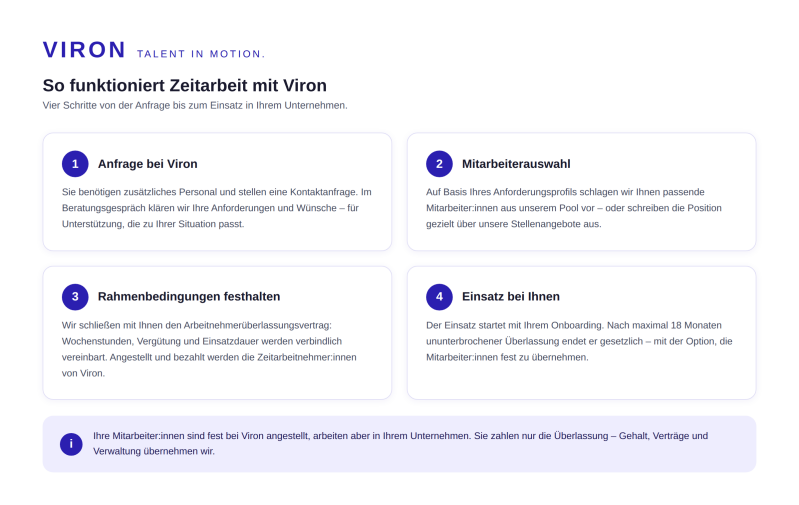Click the step 4 number badge
799x505 pixels.
click(439, 297)
